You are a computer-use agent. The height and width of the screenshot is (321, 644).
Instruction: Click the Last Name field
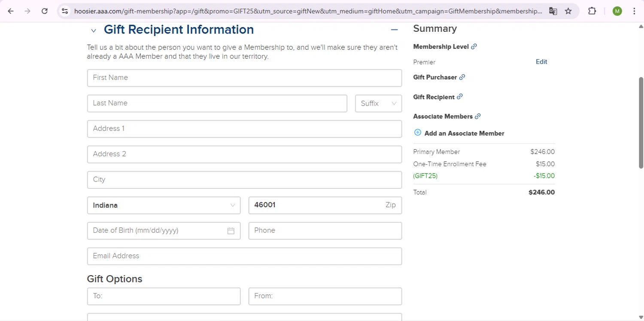[x=217, y=103]
